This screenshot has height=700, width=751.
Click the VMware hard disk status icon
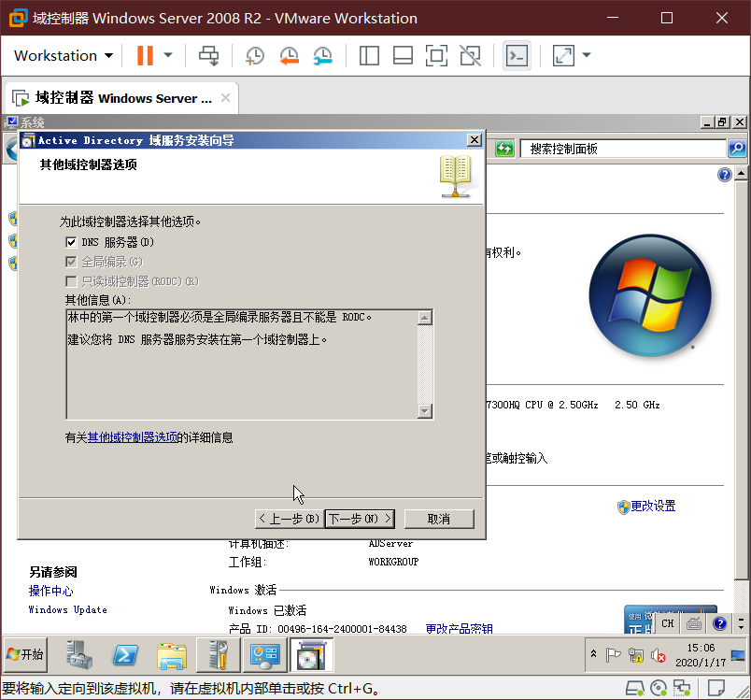[x=634, y=689]
